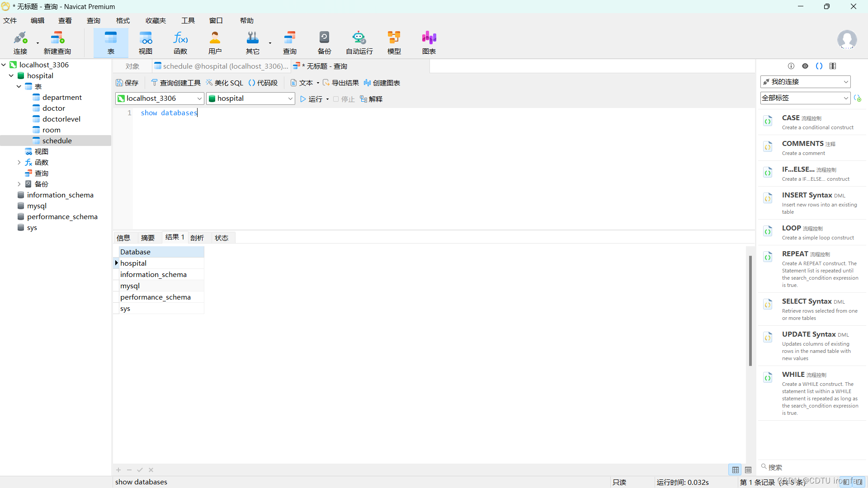
Task: Select the SELECT Syntax snippet
Action: pos(812,309)
